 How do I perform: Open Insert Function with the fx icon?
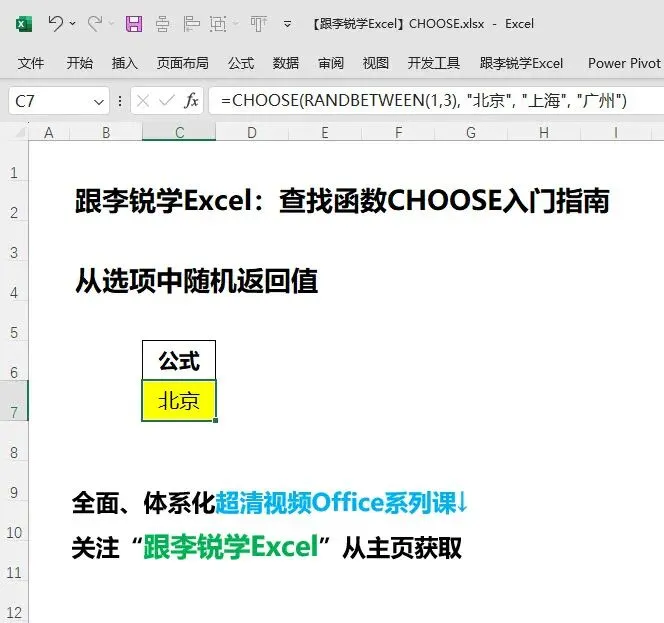pyautogui.click(x=191, y=101)
